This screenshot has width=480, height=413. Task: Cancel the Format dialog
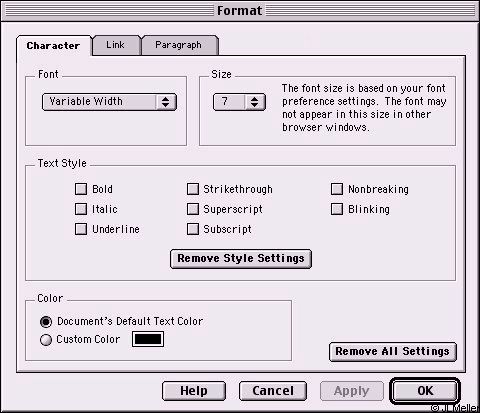[273, 391]
